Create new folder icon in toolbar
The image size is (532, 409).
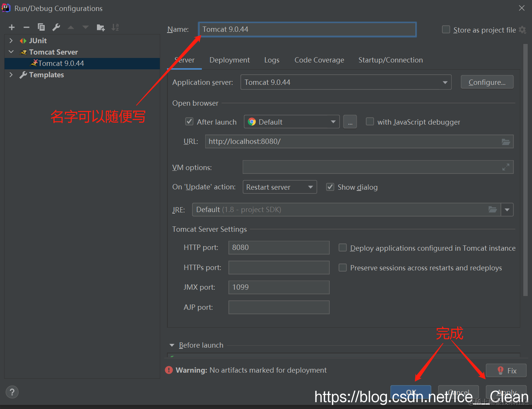(x=101, y=27)
